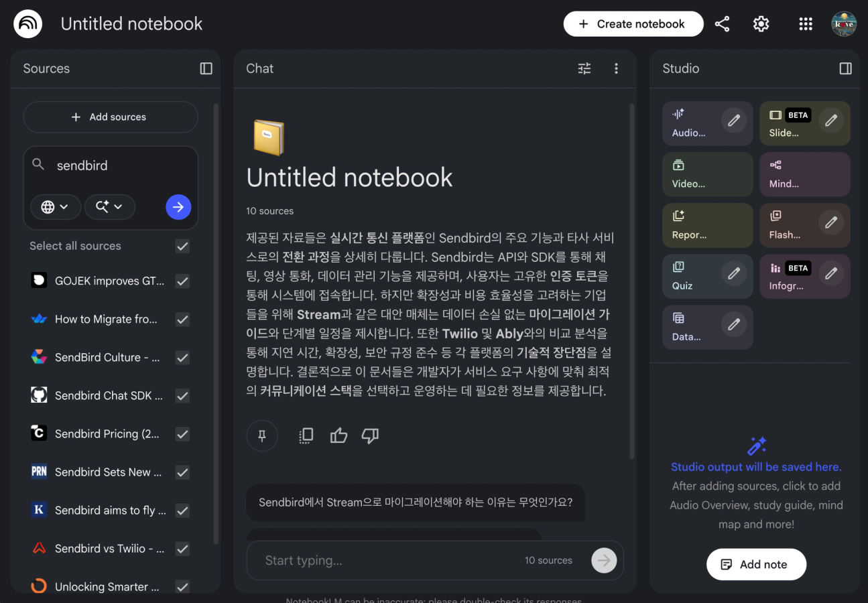Edit Quiz pencil icon
The height and width of the screenshot is (603, 868).
click(x=734, y=273)
